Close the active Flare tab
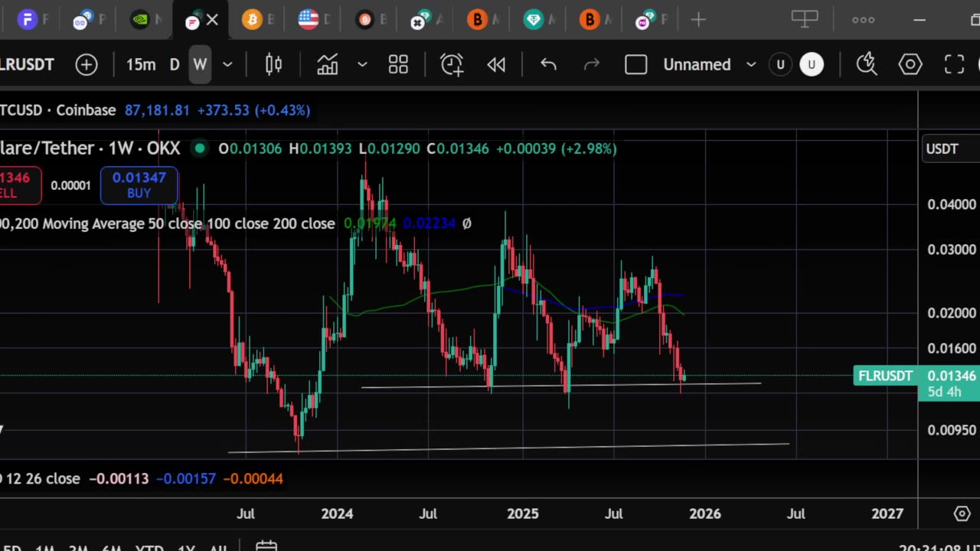 click(x=212, y=20)
